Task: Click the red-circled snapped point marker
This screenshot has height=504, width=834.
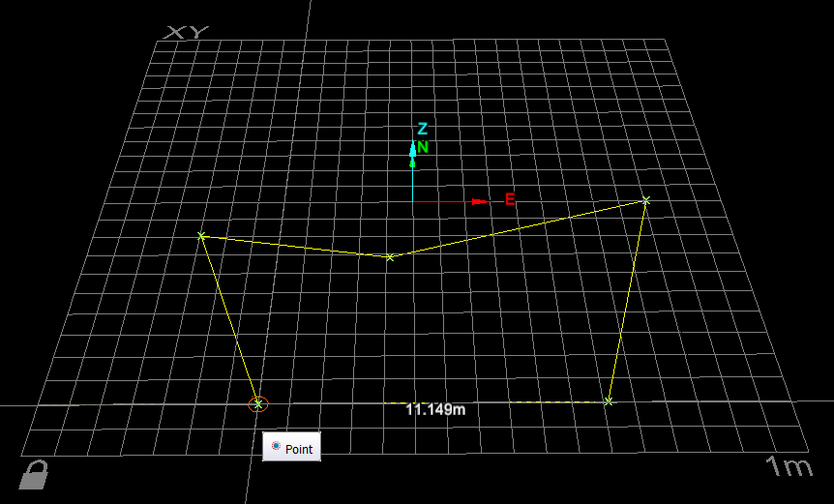Action: point(258,404)
